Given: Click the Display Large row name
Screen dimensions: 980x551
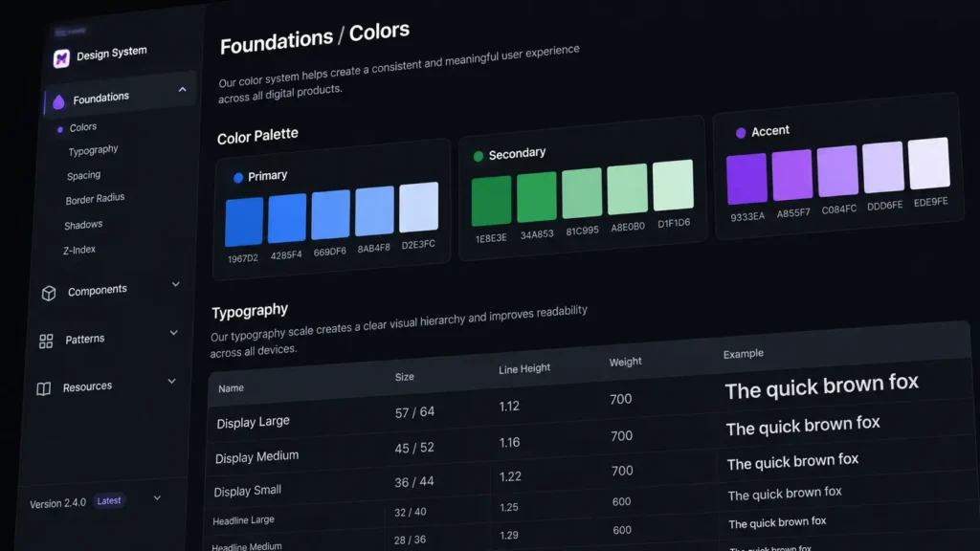Looking at the screenshot, I should (253, 422).
